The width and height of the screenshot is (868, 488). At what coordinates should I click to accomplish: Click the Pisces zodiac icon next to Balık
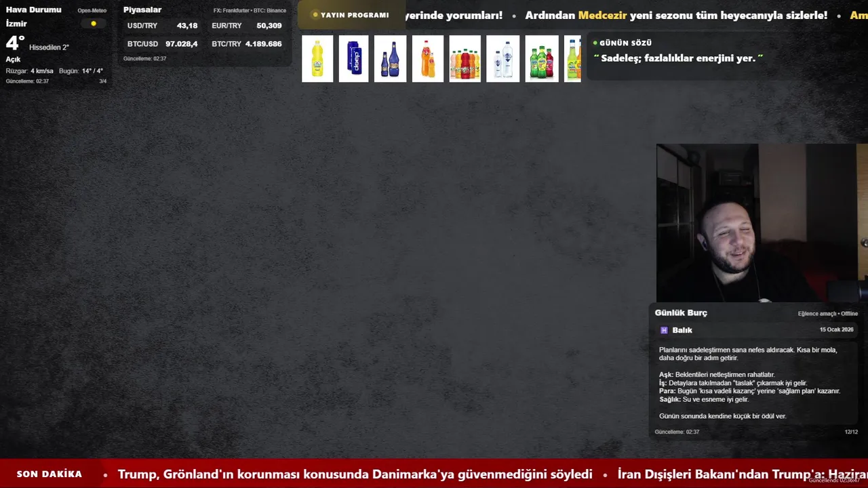click(x=664, y=330)
